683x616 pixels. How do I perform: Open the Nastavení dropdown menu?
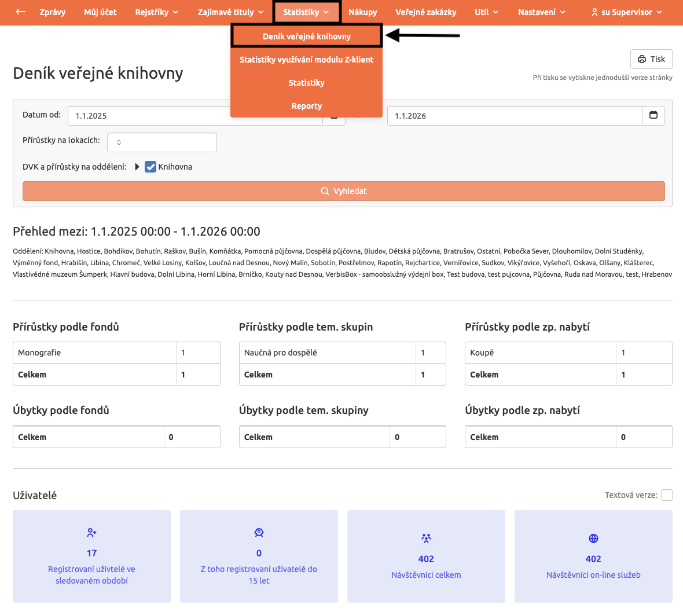click(x=541, y=12)
